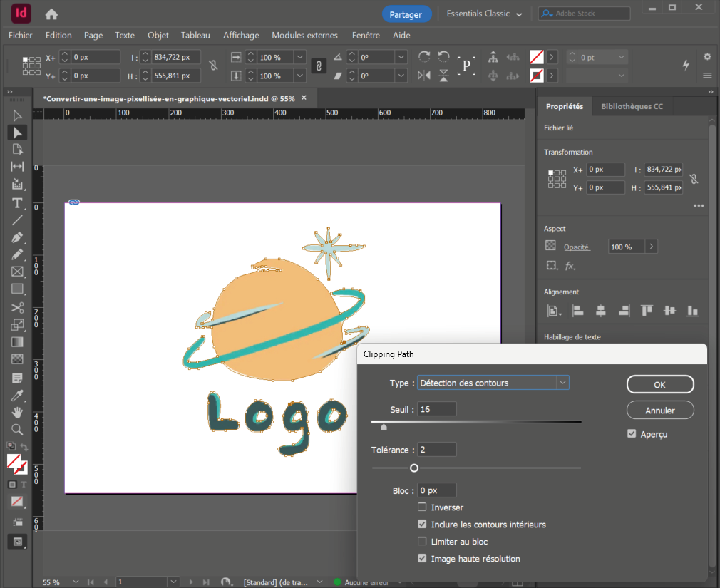Image resolution: width=720 pixels, height=588 pixels.
Task: Open the Opacité 100 % arrow
Action: (x=651, y=247)
